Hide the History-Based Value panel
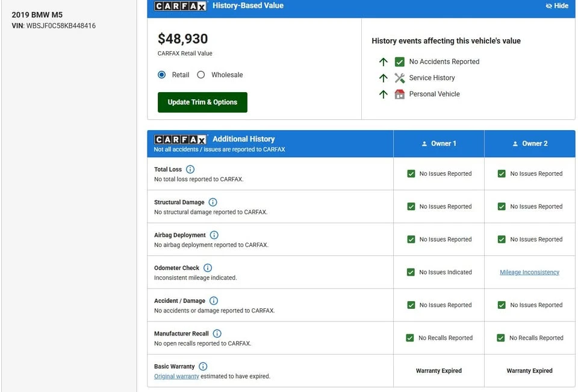Image resolution: width=578 pixels, height=392 pixels. tap(557, 6)
